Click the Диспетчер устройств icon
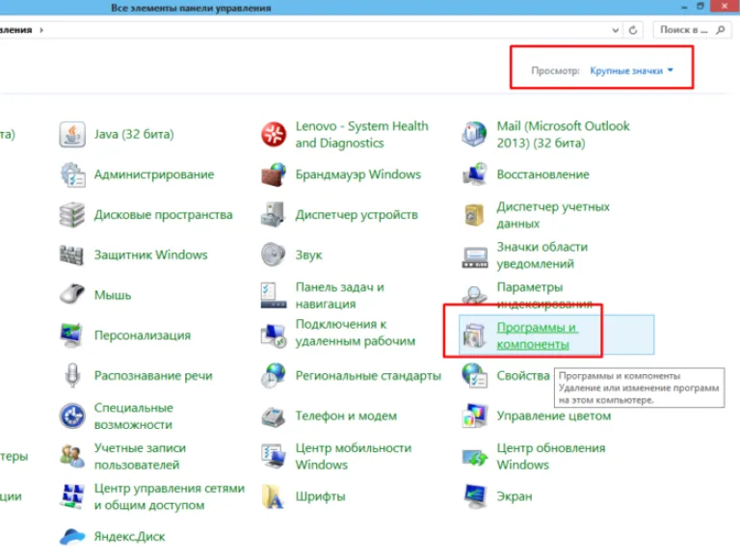This screenshot has width=740, height=560. pyautogui.click(x=274, y=215)
